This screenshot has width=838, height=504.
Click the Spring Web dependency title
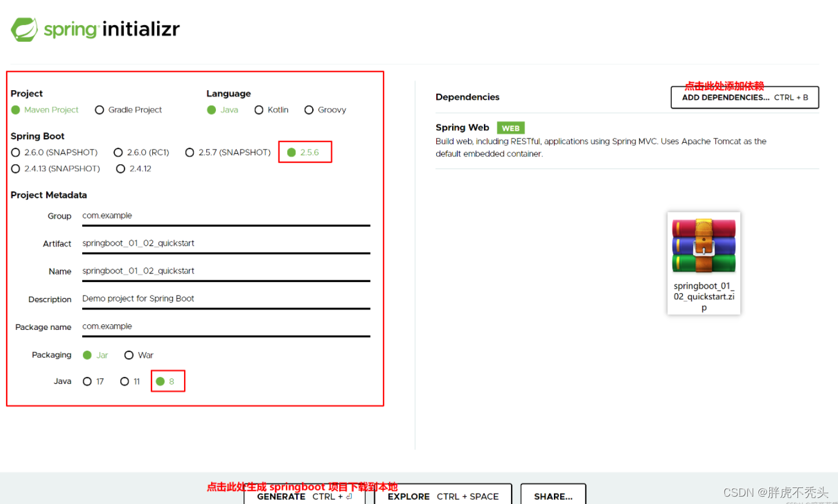click(463, 128)
